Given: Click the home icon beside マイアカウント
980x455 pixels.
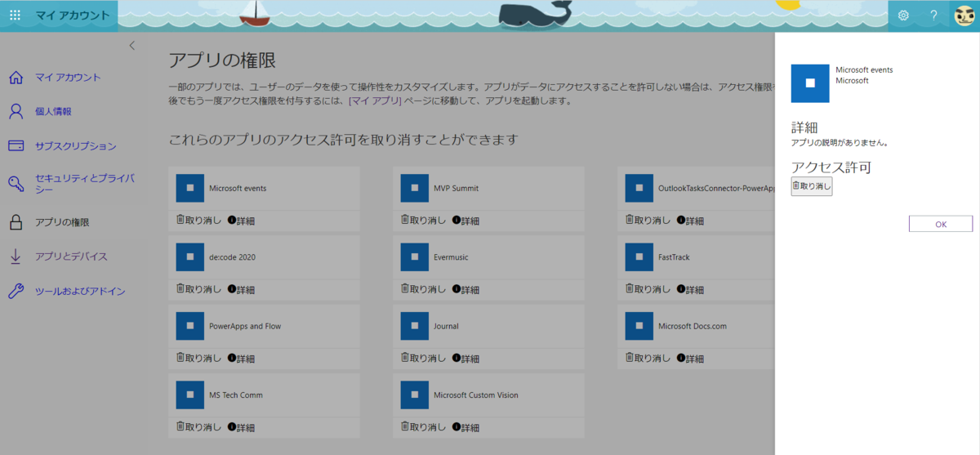Looking at the screenshot, I should click(16, 78).
